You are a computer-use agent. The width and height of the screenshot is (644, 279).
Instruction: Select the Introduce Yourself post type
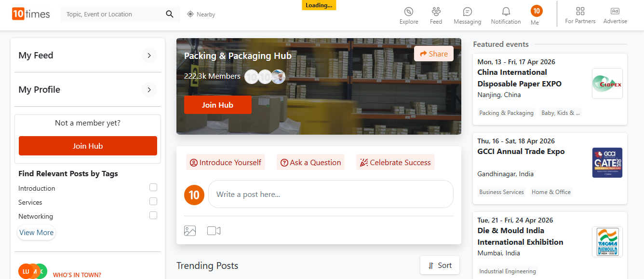pos(226,162)
